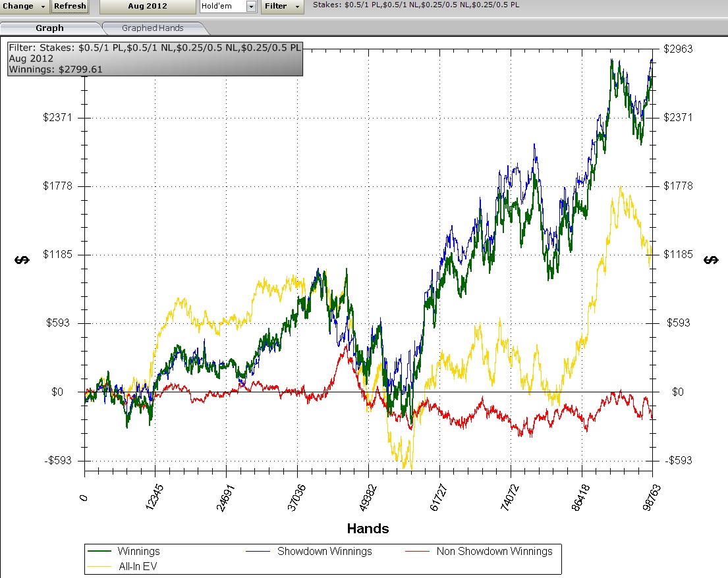Click the green Winnings legend line
Screen dimensions: 728x578
click(x=100, y=552)
